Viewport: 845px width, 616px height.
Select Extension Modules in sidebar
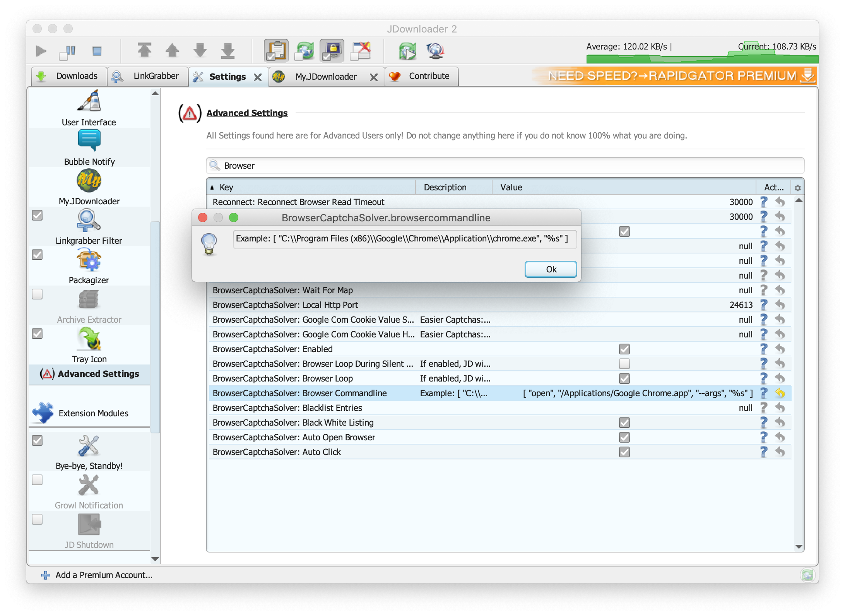[89, 413]
